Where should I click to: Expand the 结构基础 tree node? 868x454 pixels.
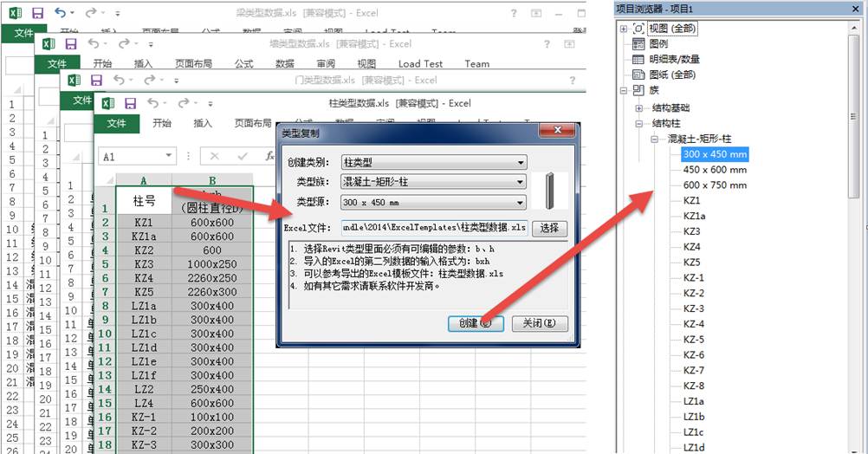click(639, 108)
